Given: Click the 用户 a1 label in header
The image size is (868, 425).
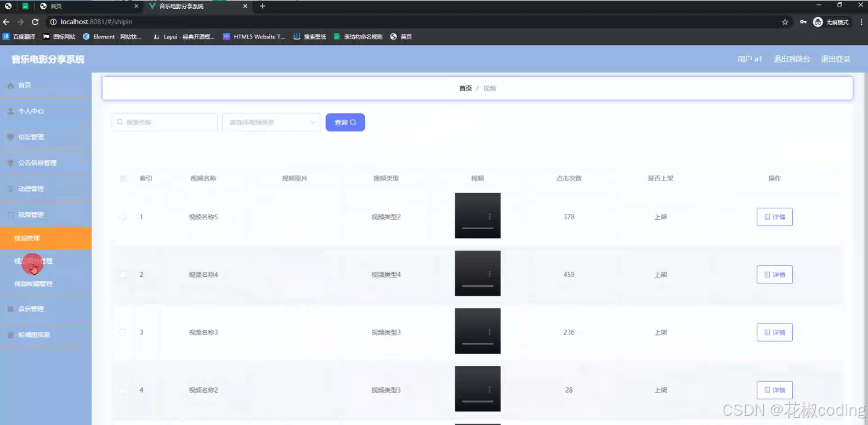Looking at the screenshot, I should pos(750,59).
